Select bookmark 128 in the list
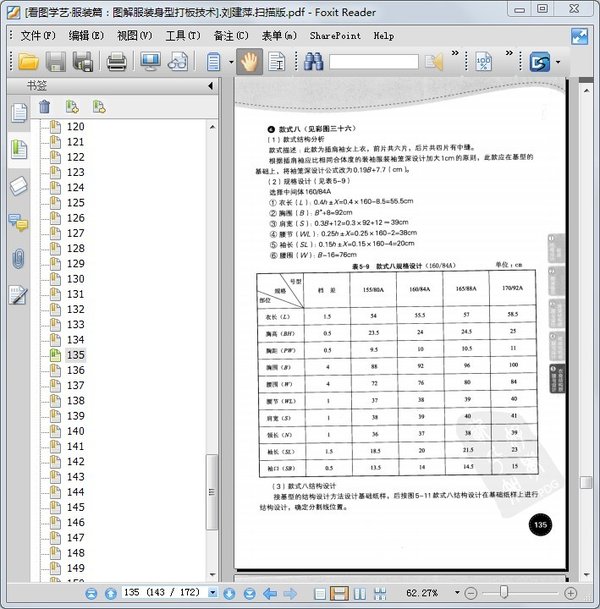The width and height of the screenshot is (600, 609). click(75, 248)
